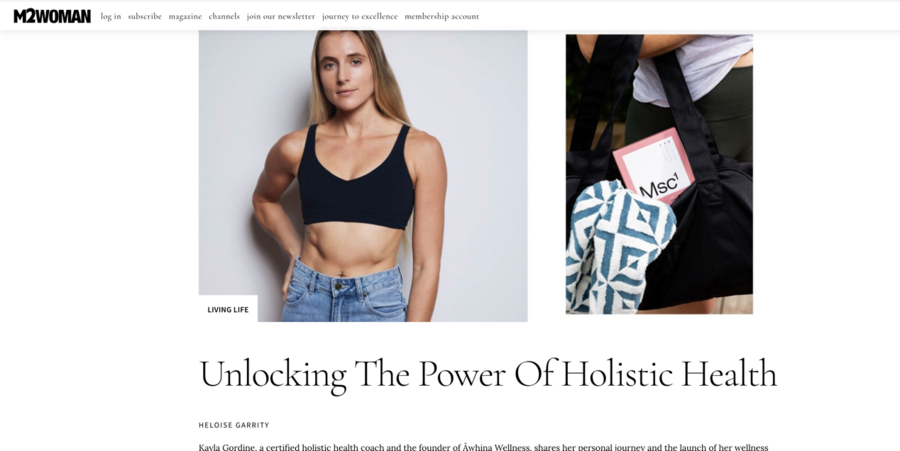Open author Heloise Garrity's page
The image size is (900, 451).
coord(234,425)
